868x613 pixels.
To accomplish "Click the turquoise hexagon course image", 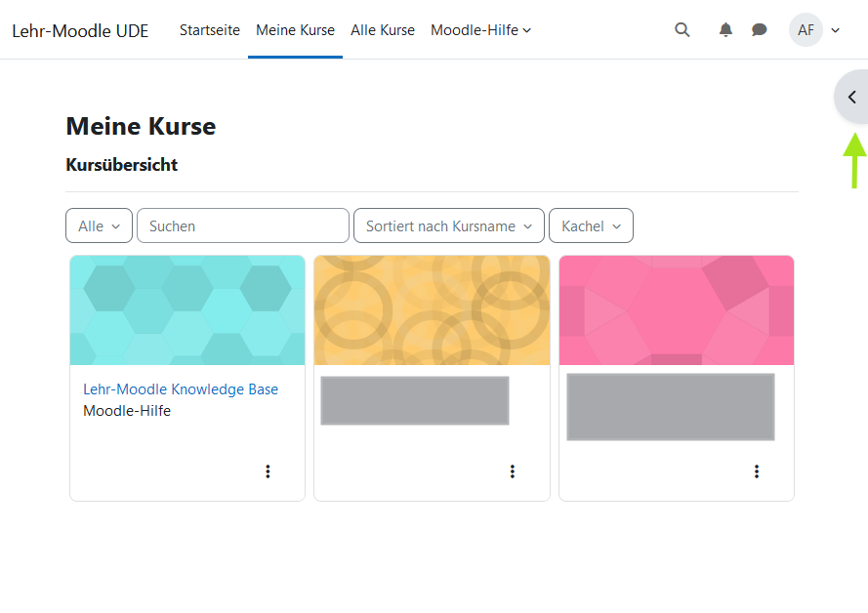I will click(x=187, y=310).
